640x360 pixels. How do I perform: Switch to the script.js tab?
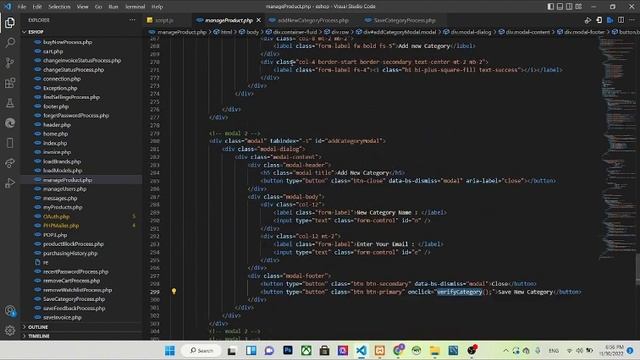[164, 20]
